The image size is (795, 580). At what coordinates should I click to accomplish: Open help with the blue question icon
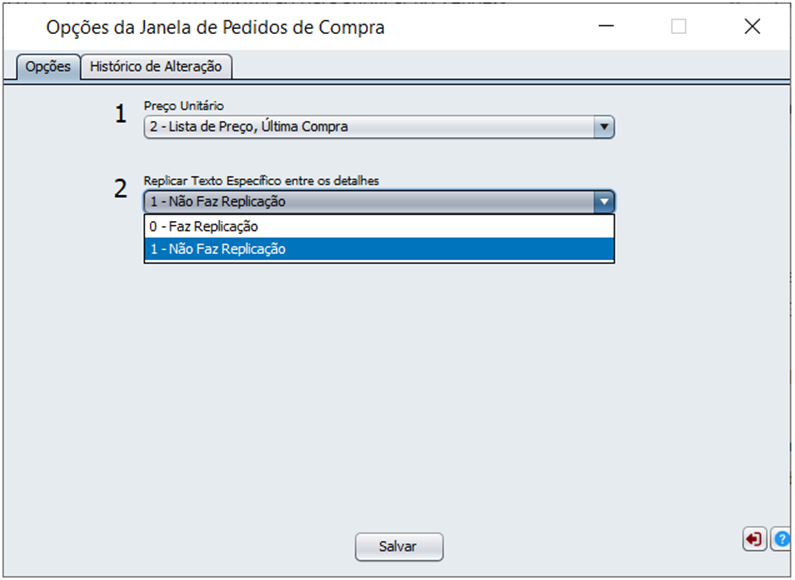click(781, 539)
